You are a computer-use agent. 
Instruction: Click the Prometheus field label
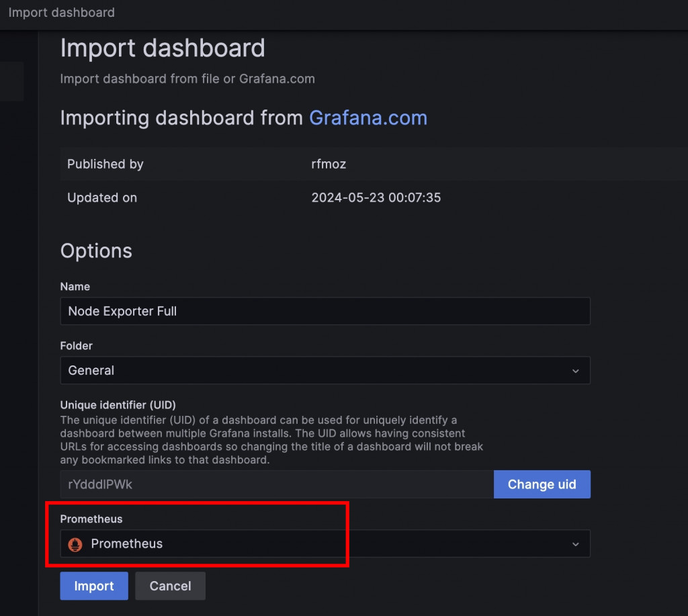point(91,519)
